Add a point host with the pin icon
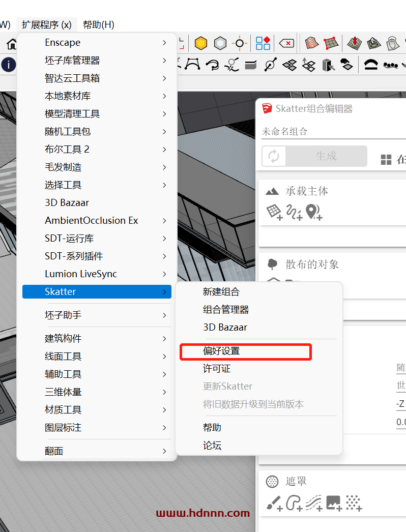Screen dimensions: 406x532 [x=314, y=213]
